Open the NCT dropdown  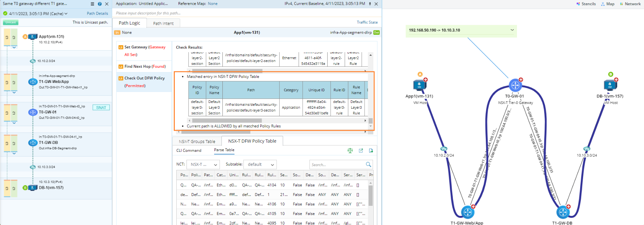(x=204, y=164)
